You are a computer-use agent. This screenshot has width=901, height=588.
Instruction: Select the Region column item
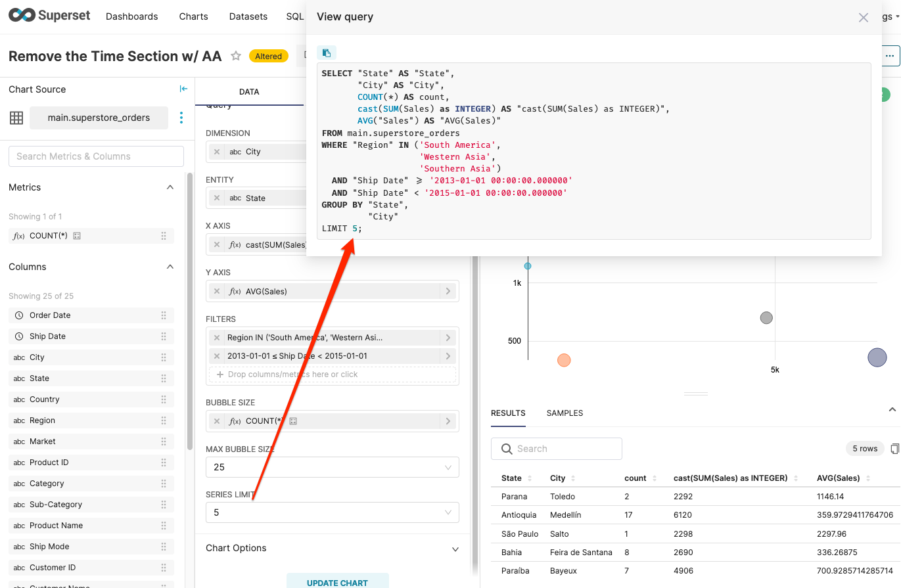[91, 420]
